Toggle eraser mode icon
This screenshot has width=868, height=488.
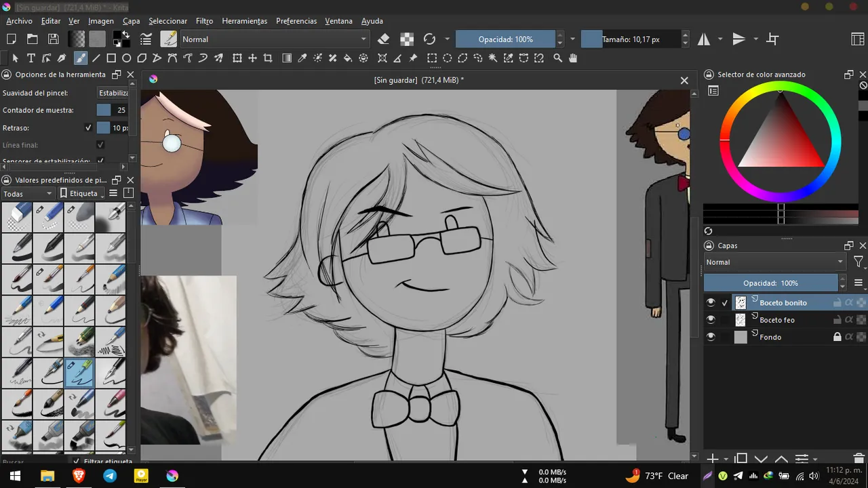click(384, 39)
